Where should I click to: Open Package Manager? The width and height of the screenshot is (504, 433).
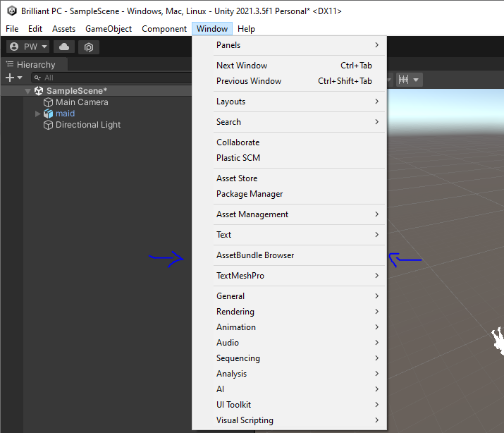(289, 194)
